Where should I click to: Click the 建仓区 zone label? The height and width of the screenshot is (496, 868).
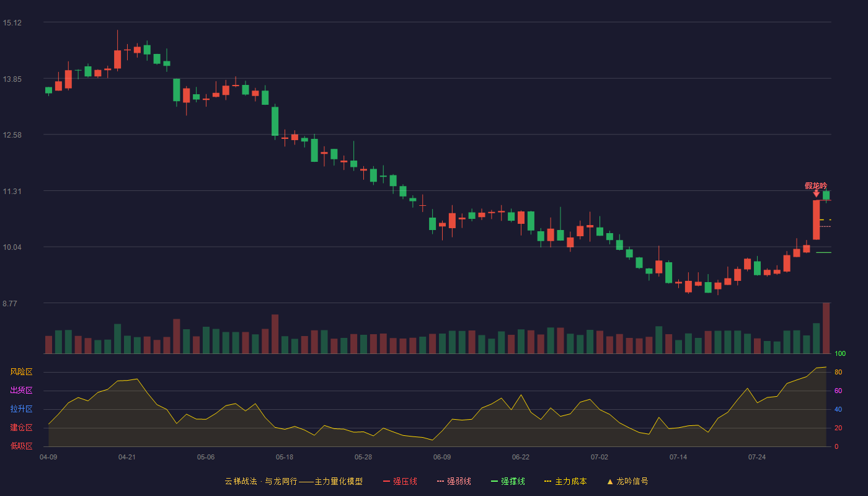pyautogui.click(x=22, y=428)
